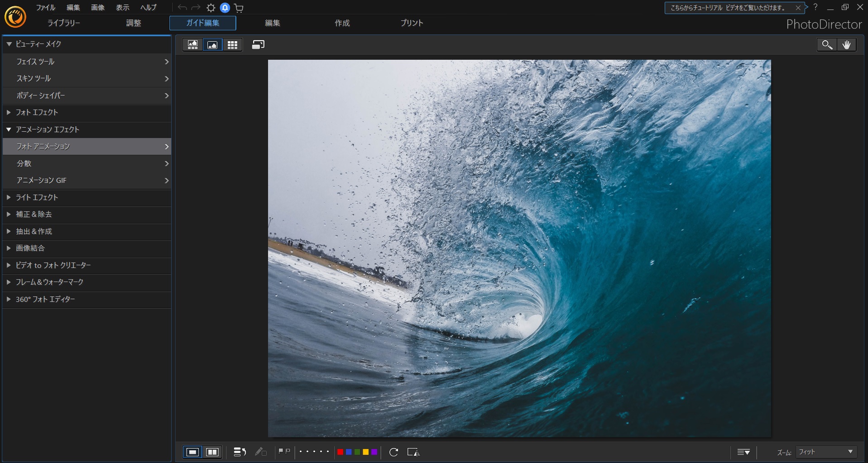
Task: Toggle the side-by-side compare view
Action: click(212, 452)
